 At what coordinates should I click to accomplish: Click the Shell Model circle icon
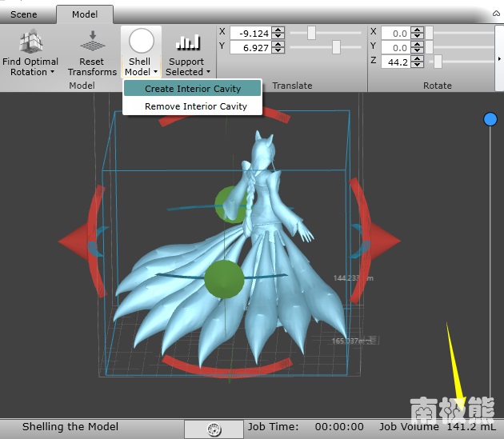tap(141, 41)
